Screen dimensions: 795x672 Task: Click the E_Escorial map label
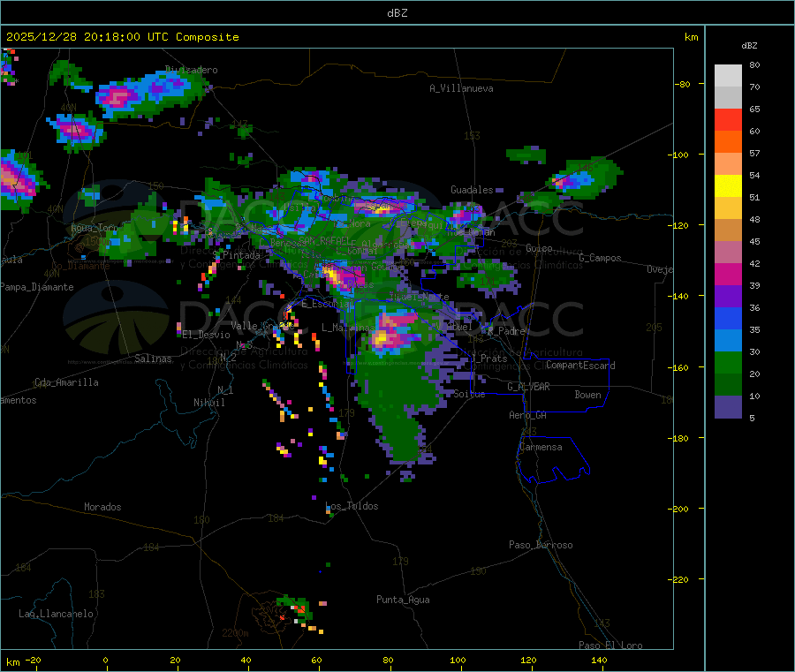point(328,304)
